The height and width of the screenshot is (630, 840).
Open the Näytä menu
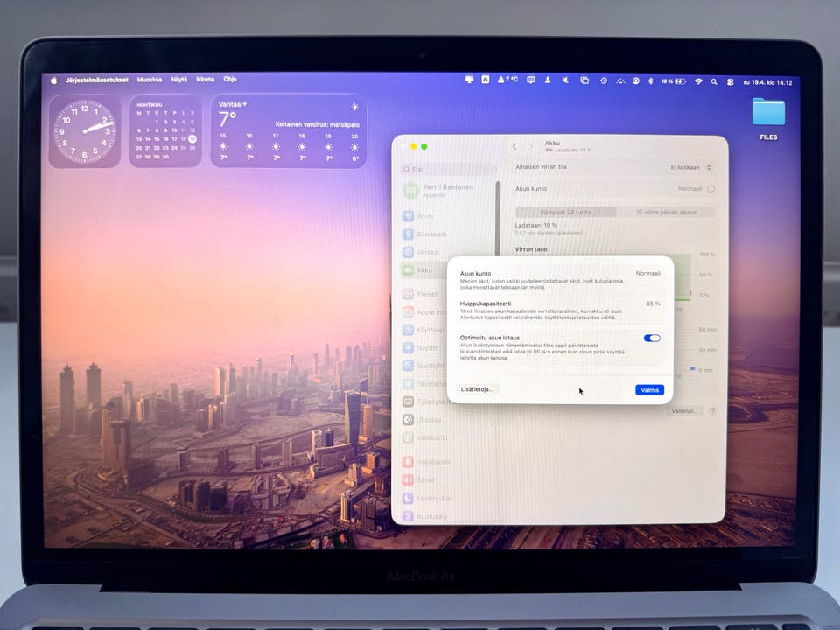[178, 80]
